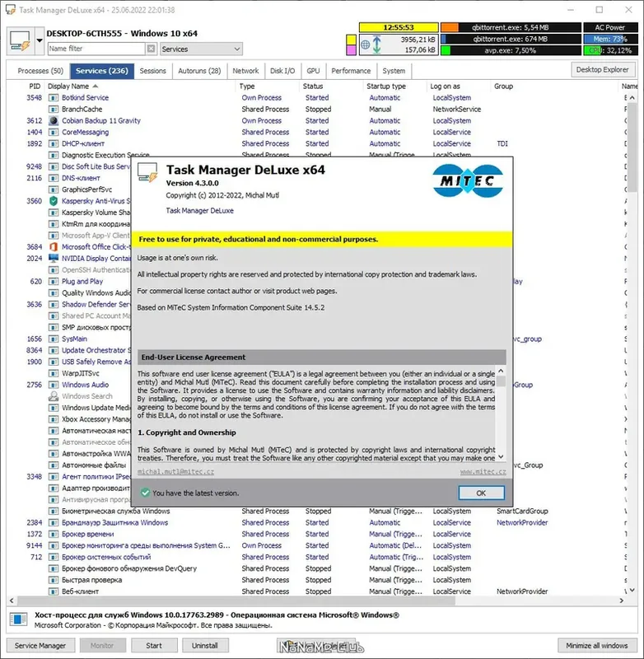Click the Botkind Service row icon
The height and width of the screenshot is (659, 644).
tap(54, 97)
